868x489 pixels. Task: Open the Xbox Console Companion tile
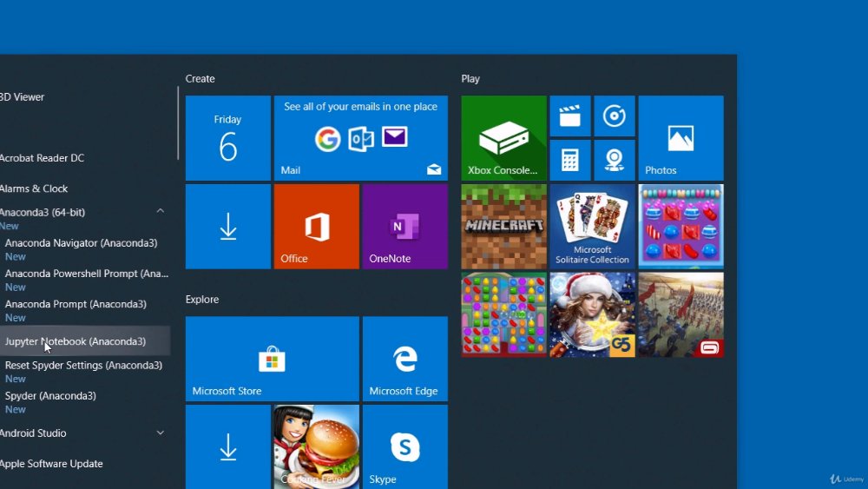pos(503,138)
